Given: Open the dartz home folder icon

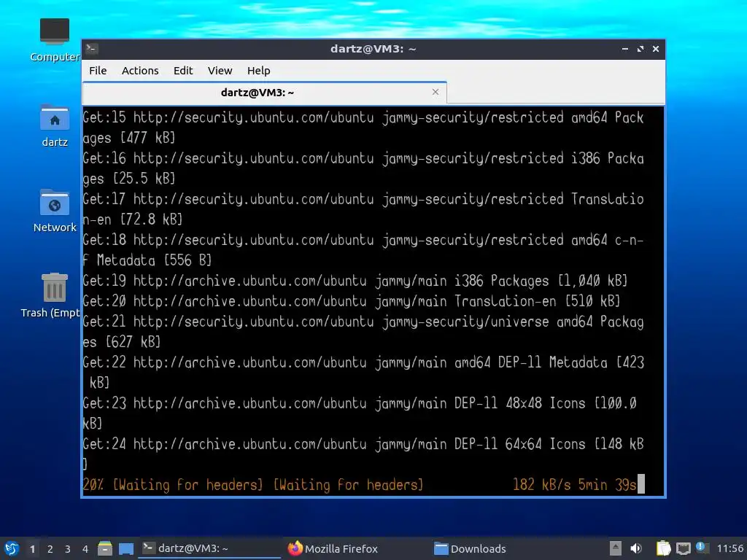Looking at the screenshot, I should coord(54,125).
